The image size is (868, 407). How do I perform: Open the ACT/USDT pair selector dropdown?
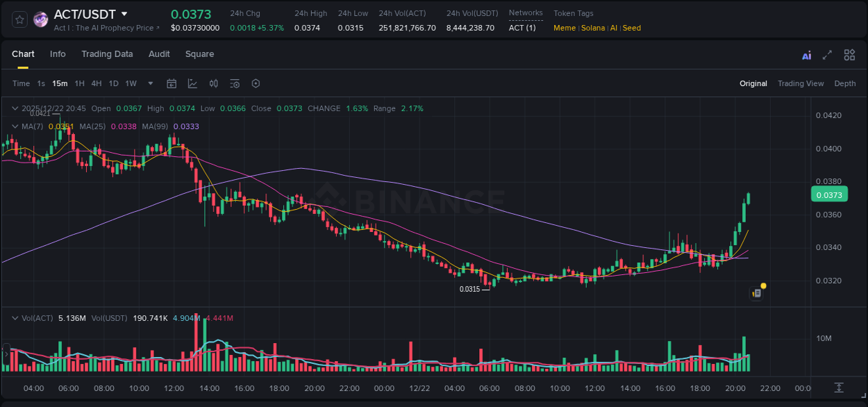[125, 14]
